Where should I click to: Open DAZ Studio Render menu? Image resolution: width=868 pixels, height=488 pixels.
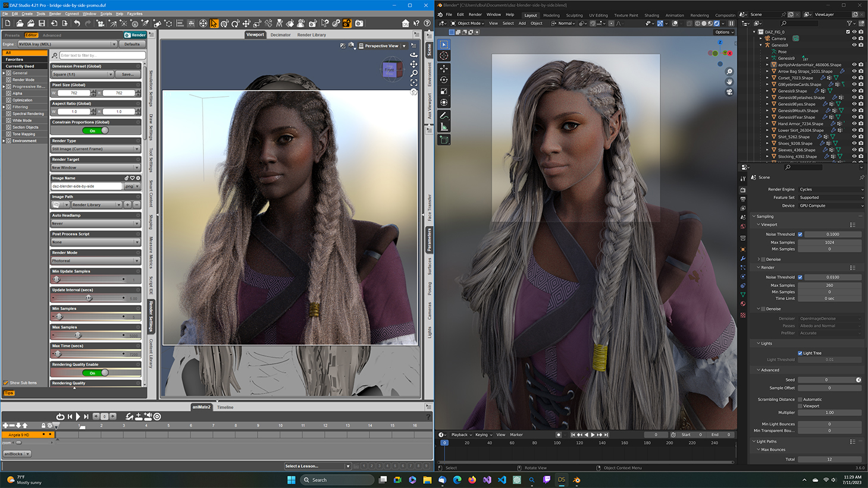coord(55,14)
